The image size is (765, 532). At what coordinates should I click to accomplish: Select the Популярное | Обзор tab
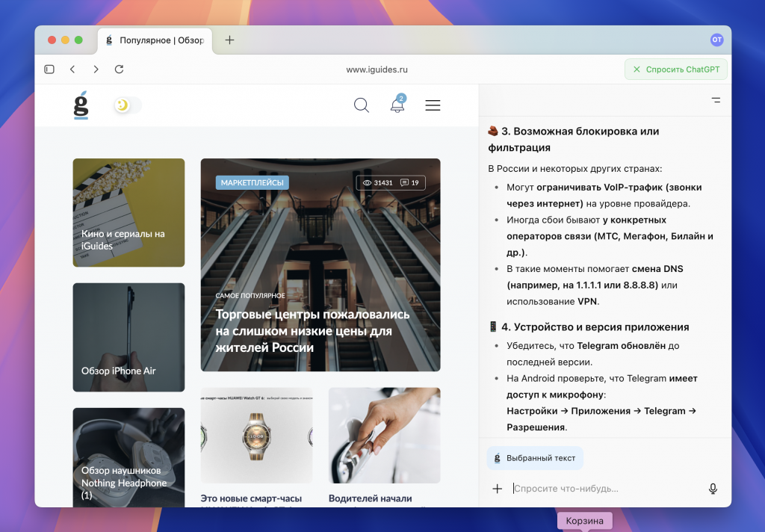(155, 40)
